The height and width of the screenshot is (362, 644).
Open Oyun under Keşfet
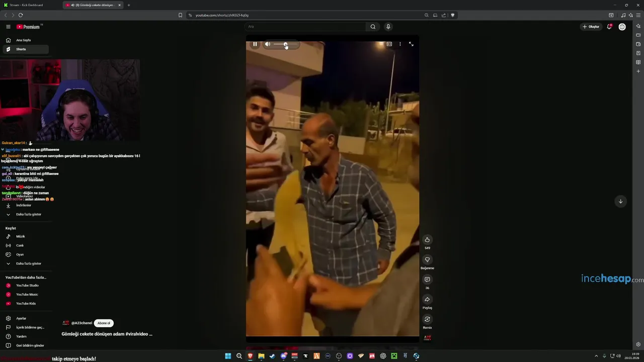[25, 254]
